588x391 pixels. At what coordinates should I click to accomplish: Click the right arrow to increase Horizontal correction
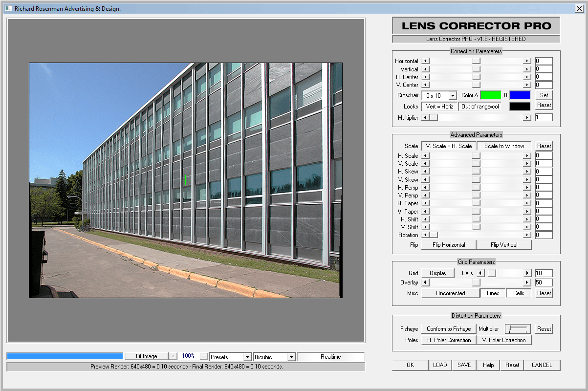pyautogui.click(x=527, y=61)
